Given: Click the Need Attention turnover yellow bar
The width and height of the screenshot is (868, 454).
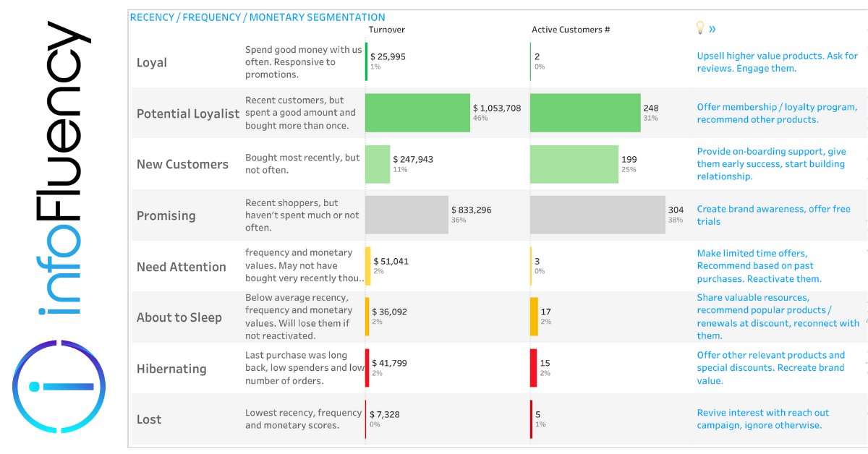Looking at the screenshot, I should point(367,266).
